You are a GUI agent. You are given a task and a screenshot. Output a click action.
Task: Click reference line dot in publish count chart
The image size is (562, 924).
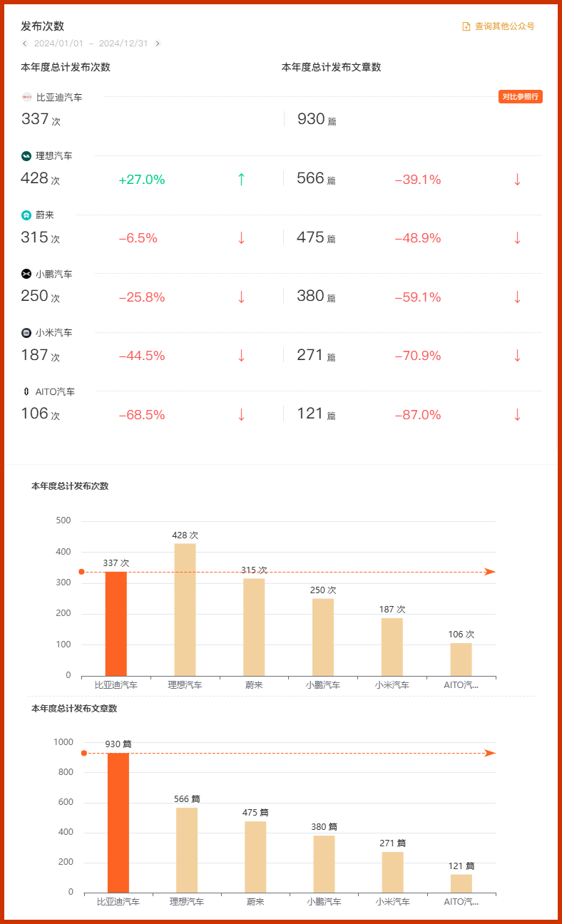81,572
